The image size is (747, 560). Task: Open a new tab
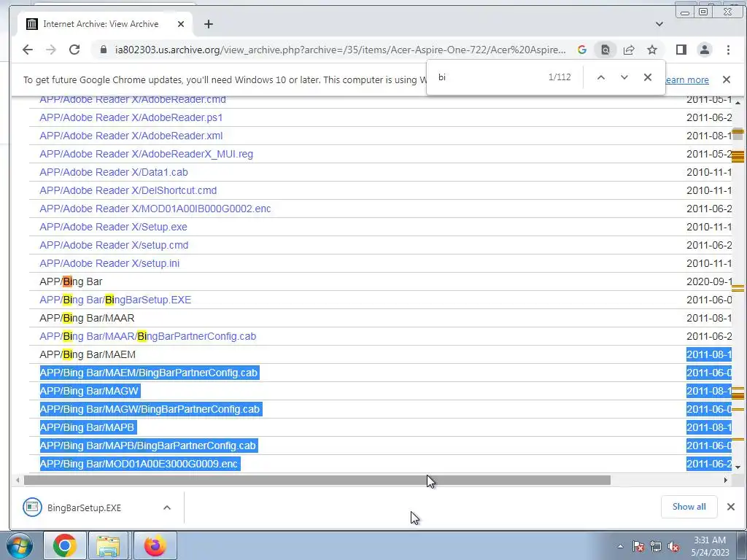coord(209,24)
